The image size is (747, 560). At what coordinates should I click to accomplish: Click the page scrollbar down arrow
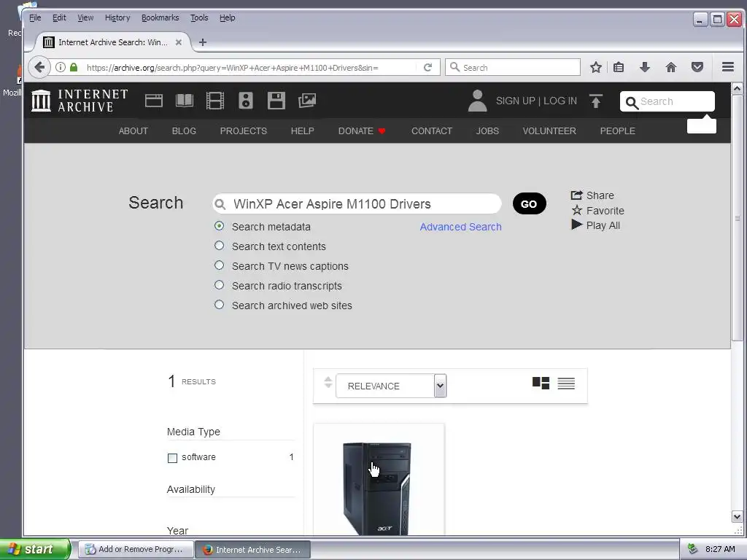pos(737,516)
